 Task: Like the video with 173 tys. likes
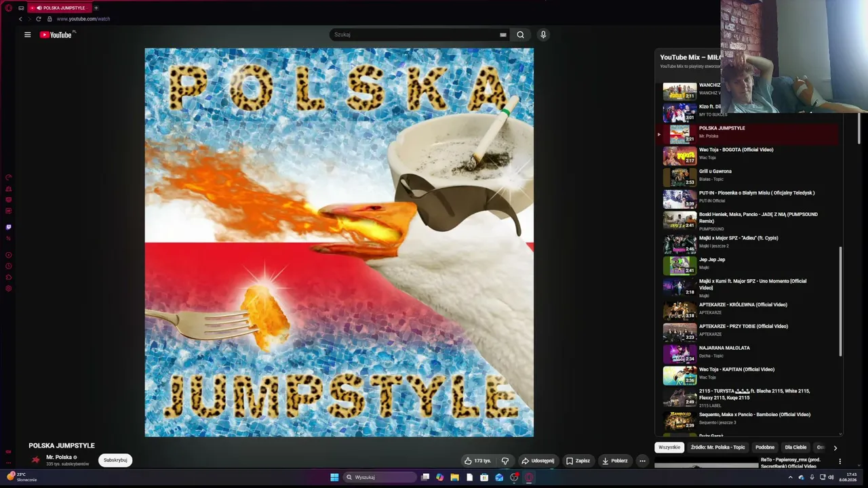click(x=477, y=461)
